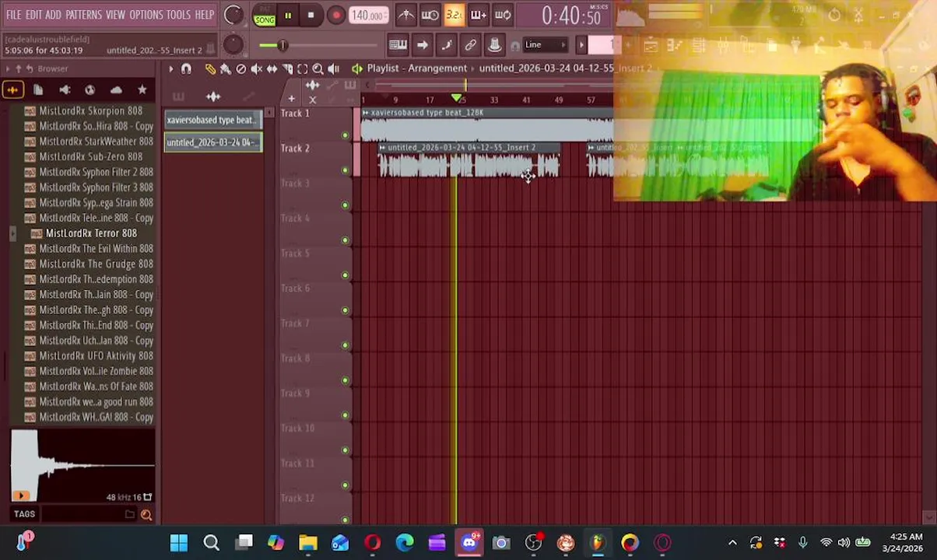The height and width of the screenshot is (560, 937).
Task: Click the tempo field showing 140.000
Action: click(x=368, y=16)
